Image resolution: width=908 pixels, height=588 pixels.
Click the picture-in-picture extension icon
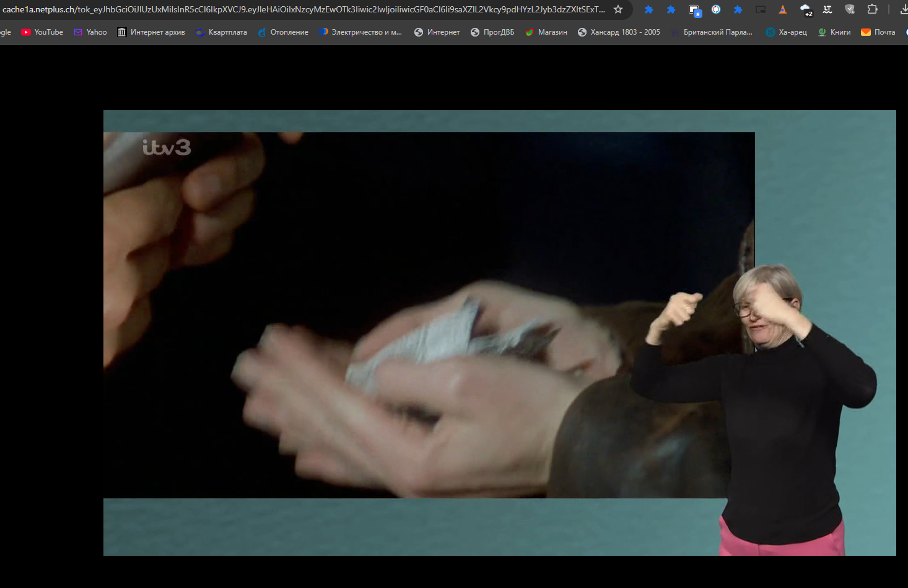[761, 9]
